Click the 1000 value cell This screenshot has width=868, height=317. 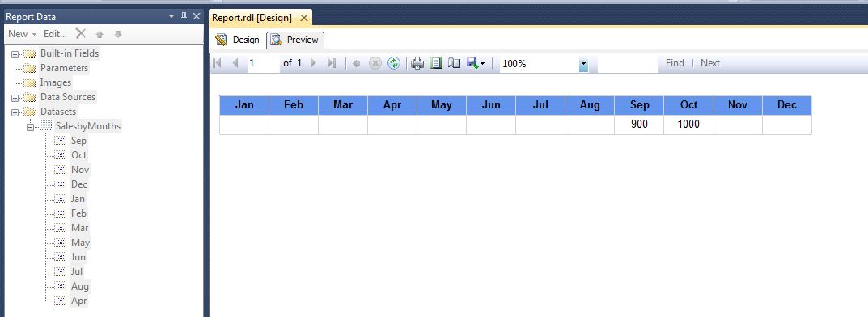688,125
